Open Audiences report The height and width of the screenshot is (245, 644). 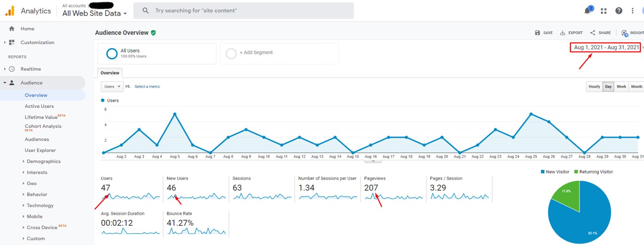click(x=37, y=139)
